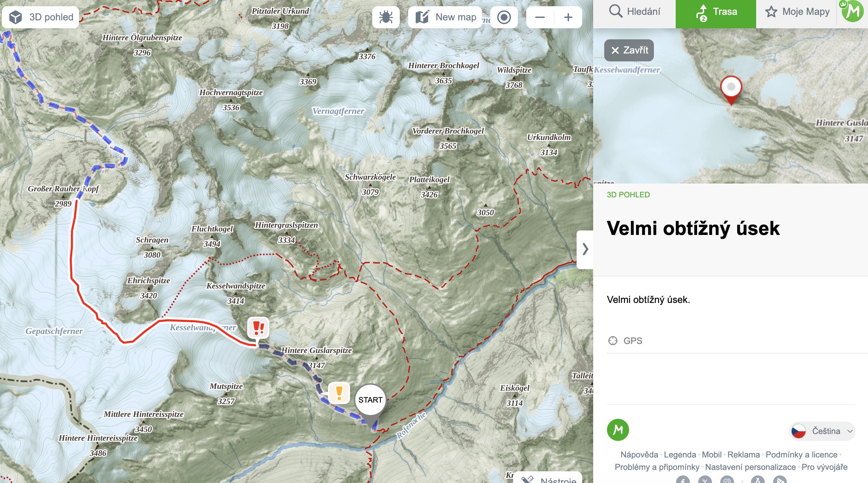Screen dimensions: 868x483
Task: Click the green Mapy logo icon
Action: pos(618,430)
